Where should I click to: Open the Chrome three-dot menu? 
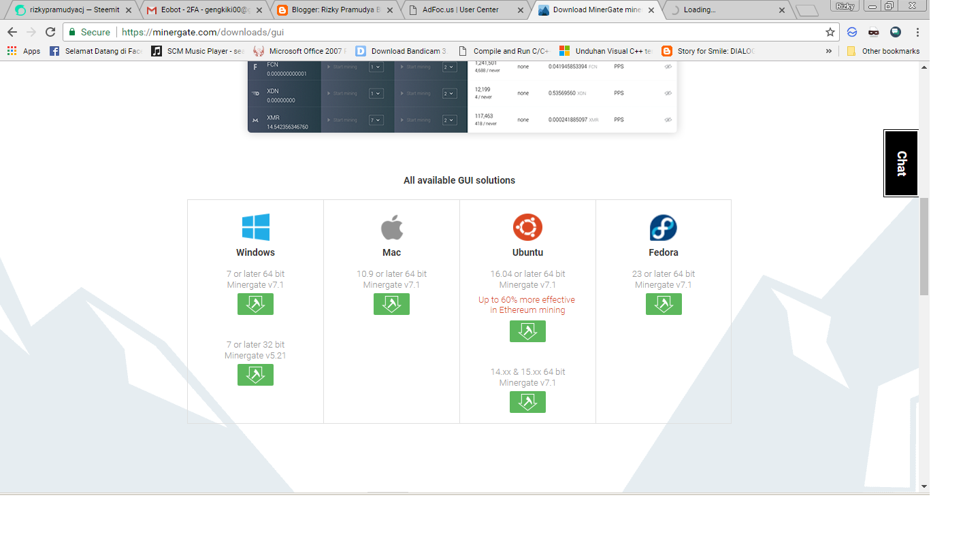click(x=917, y=32)
